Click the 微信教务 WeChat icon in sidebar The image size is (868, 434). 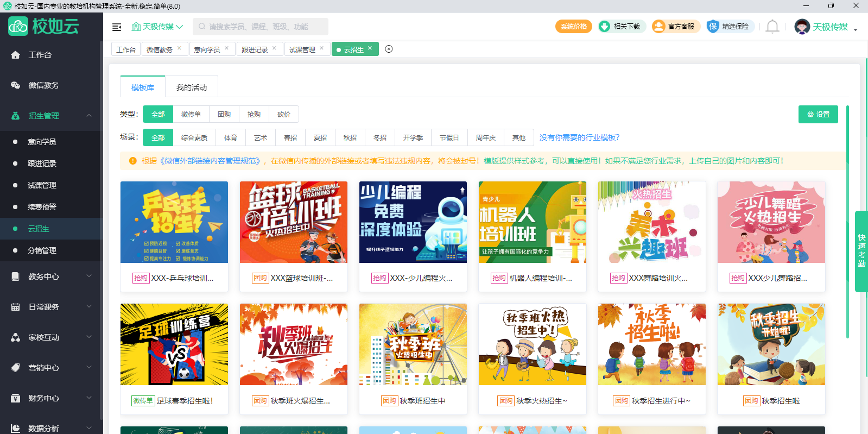pos(16,85)
